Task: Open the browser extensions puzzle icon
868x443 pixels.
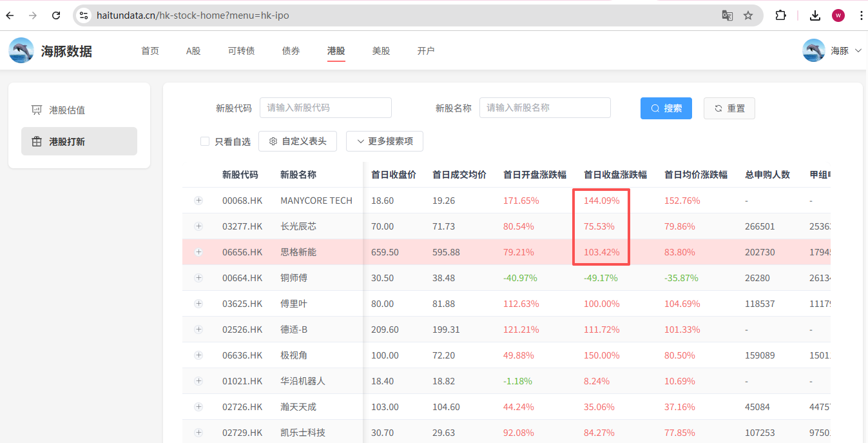Action: pos(780,15)
